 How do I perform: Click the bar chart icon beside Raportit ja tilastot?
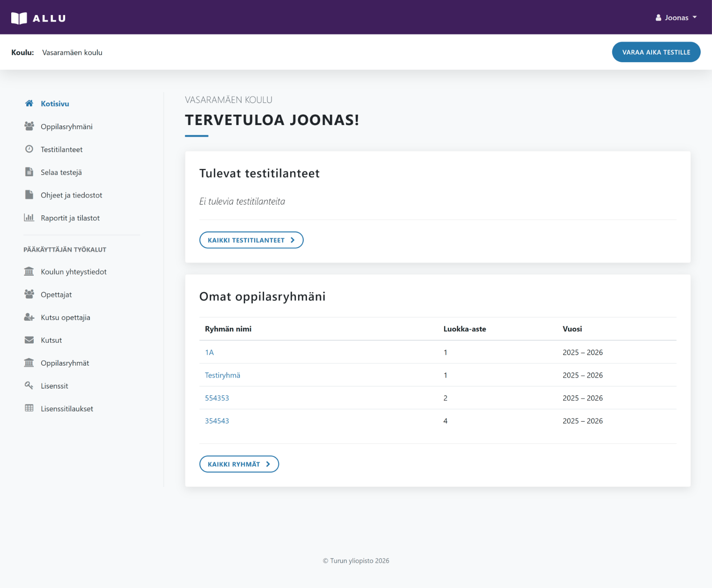pyautogui.click(x=29, y=218)
